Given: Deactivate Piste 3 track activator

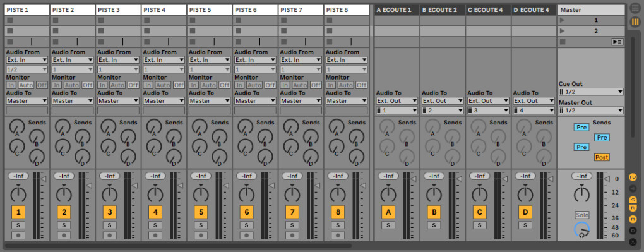Looking at the screenshot, I should click(x=109, y=212).
